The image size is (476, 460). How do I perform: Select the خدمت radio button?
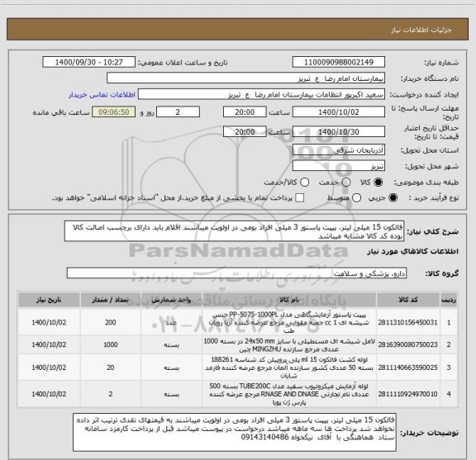pos(346,183)
